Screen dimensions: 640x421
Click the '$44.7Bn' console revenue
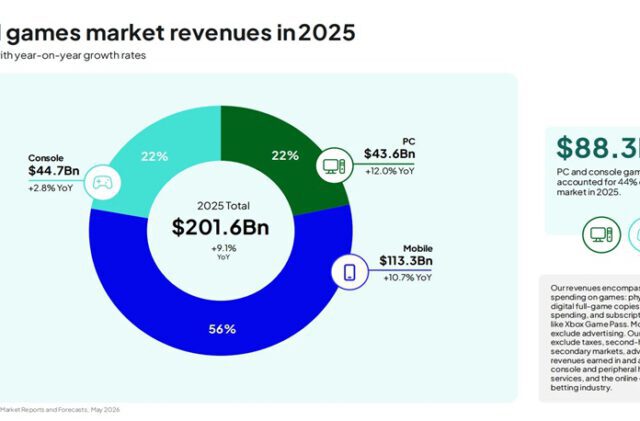click(54, 171)
